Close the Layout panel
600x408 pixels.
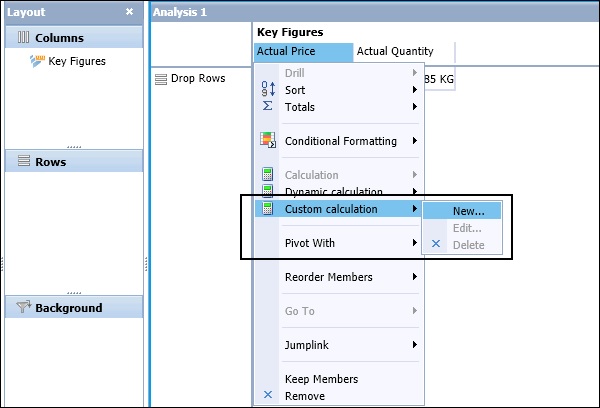point(129,12)
